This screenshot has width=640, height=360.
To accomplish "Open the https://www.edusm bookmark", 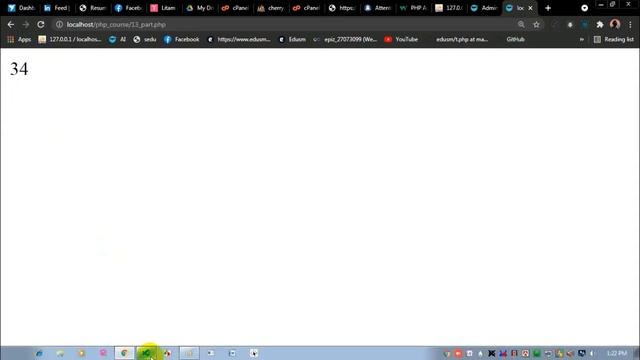I will [x=239, y=40].
